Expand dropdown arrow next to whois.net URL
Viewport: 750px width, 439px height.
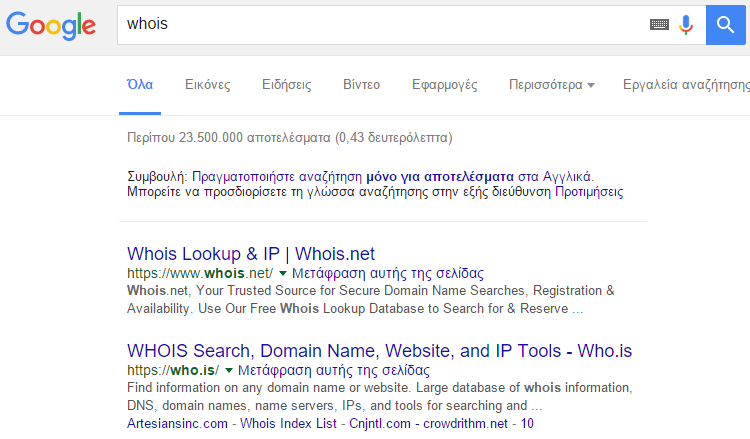(x=283, y=274)
